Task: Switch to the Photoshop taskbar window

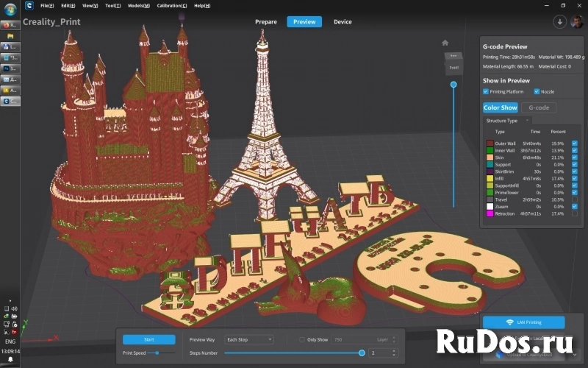Action: coord(10,68)
